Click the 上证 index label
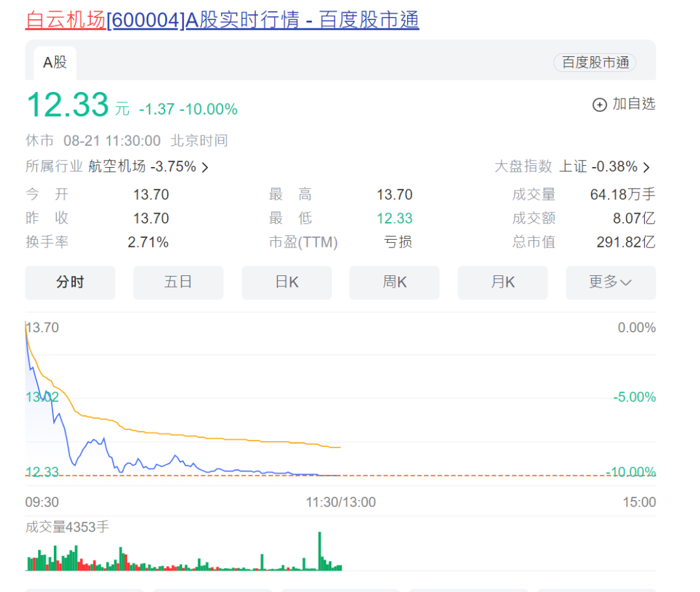 pos(573,166)
